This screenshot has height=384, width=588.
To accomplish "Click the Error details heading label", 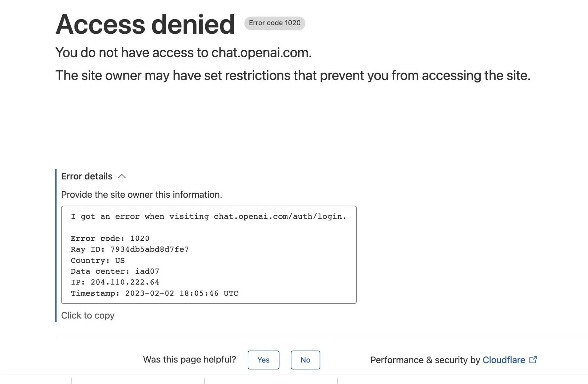I will 87,176.
